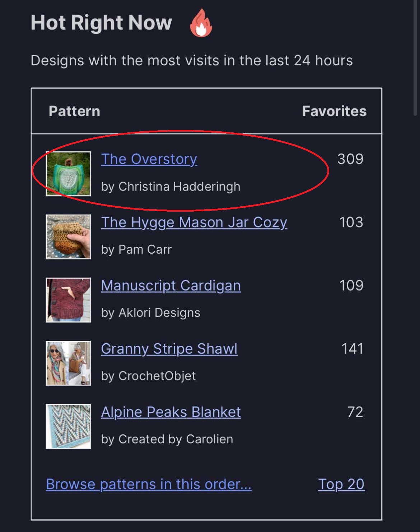Browse patterns in this order link
Screen dimensions: 420x532
coord(149,484)
